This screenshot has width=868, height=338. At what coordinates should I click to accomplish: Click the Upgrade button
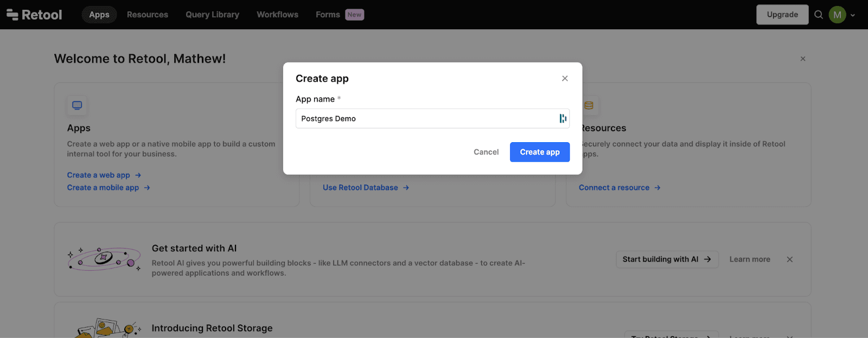782,15
